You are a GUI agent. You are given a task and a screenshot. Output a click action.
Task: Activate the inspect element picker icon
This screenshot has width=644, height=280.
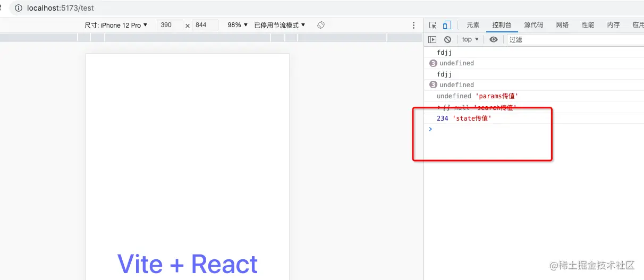pos(433,25)
